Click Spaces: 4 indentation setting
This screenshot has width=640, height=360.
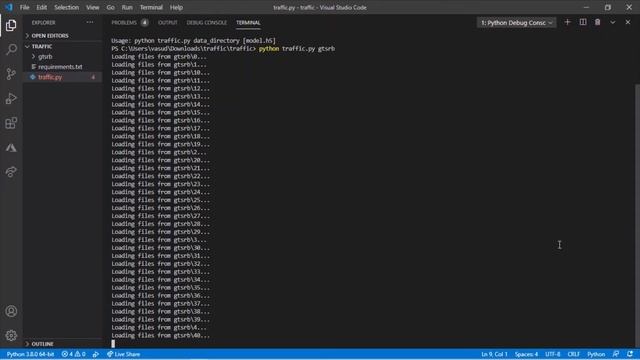(x=527, y=354)
